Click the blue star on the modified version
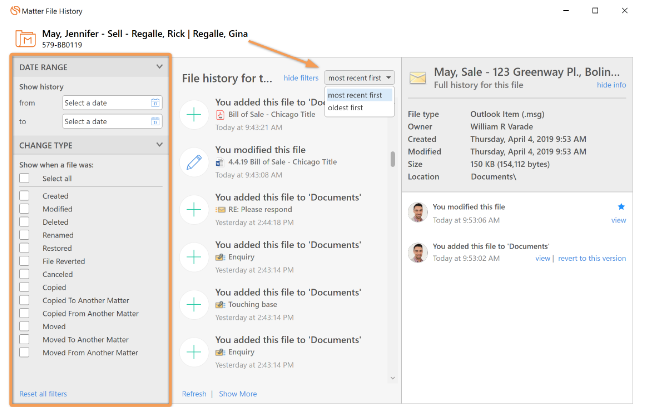The width and height of the screenshot is (647, 417). pyautogui.click(x=621, y=207)
